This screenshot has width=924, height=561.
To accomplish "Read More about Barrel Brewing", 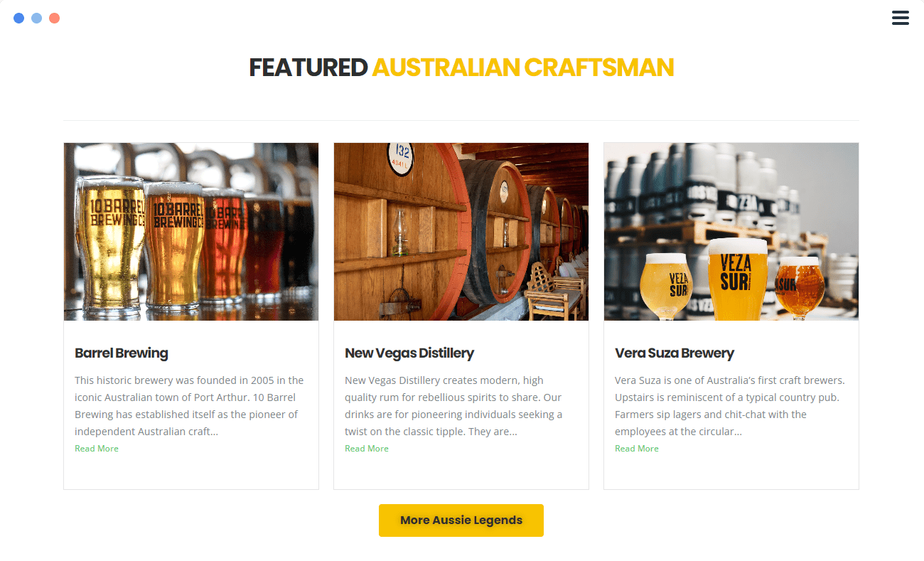I will pos(97,449).
